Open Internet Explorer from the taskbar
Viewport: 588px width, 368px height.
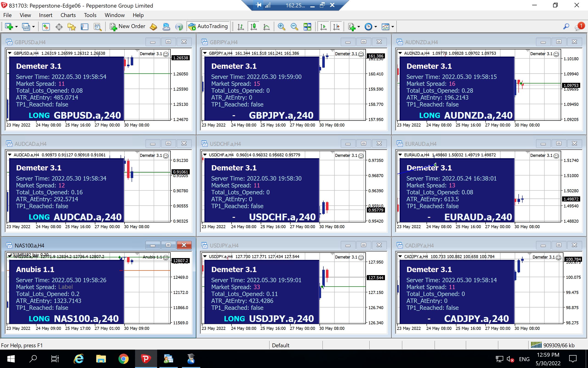pos(79,359)
